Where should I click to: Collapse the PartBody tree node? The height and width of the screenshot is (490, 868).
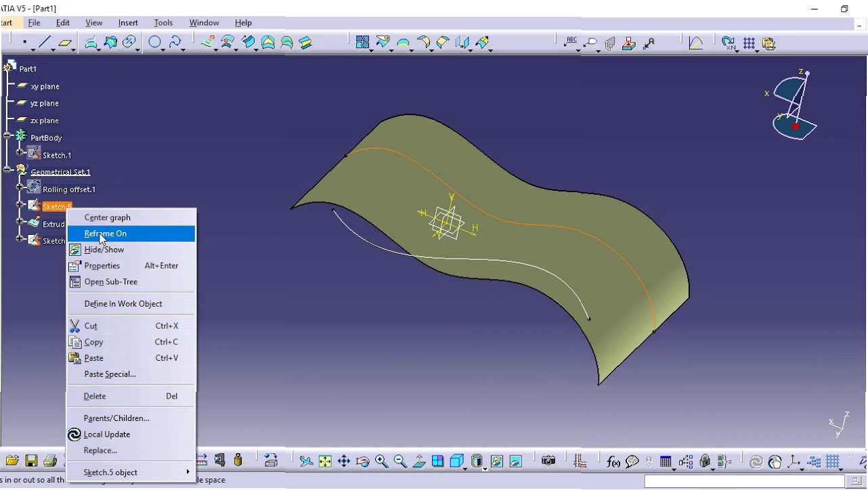pos(8,135)
